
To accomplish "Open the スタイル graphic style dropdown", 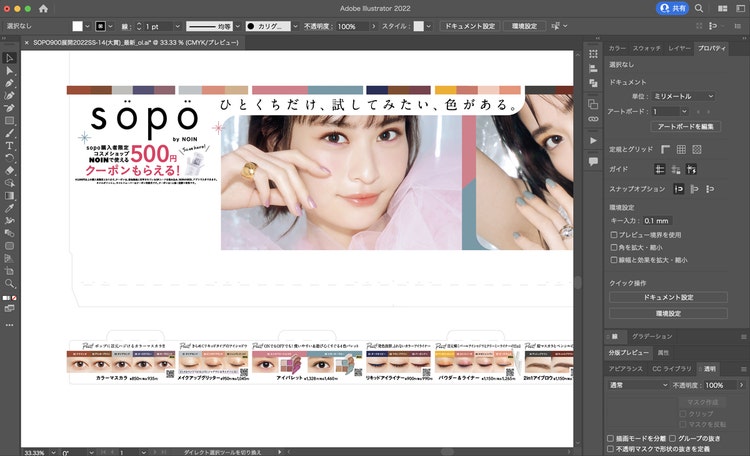I will tap(429, 26).
